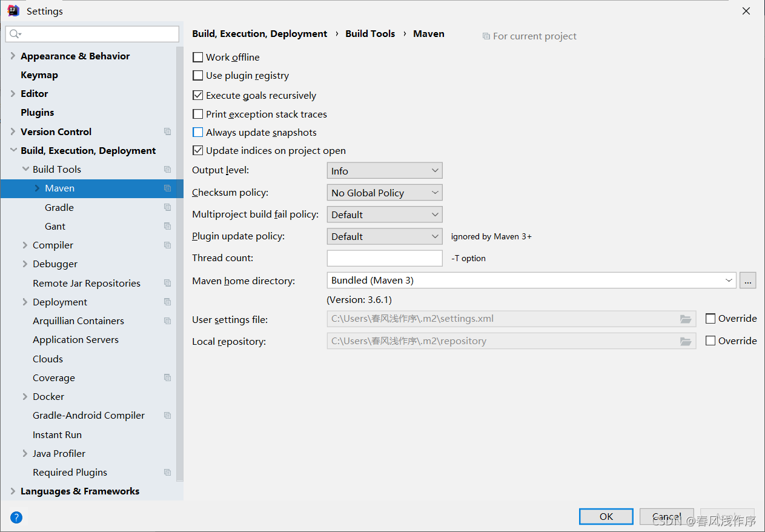Select Instant Run settings page
The height and width of the screenshot is (532, 765).
(57, 434)
